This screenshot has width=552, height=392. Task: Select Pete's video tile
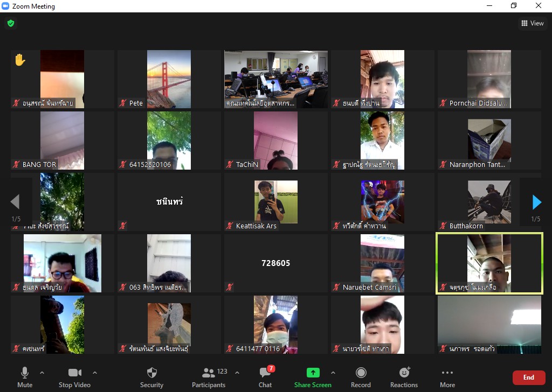[169, 79]
